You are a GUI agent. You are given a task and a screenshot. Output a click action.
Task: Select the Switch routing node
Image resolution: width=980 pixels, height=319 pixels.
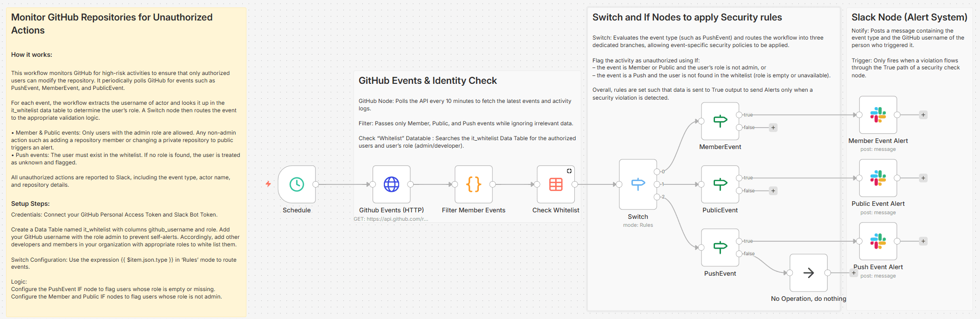(x=638, y=184)
